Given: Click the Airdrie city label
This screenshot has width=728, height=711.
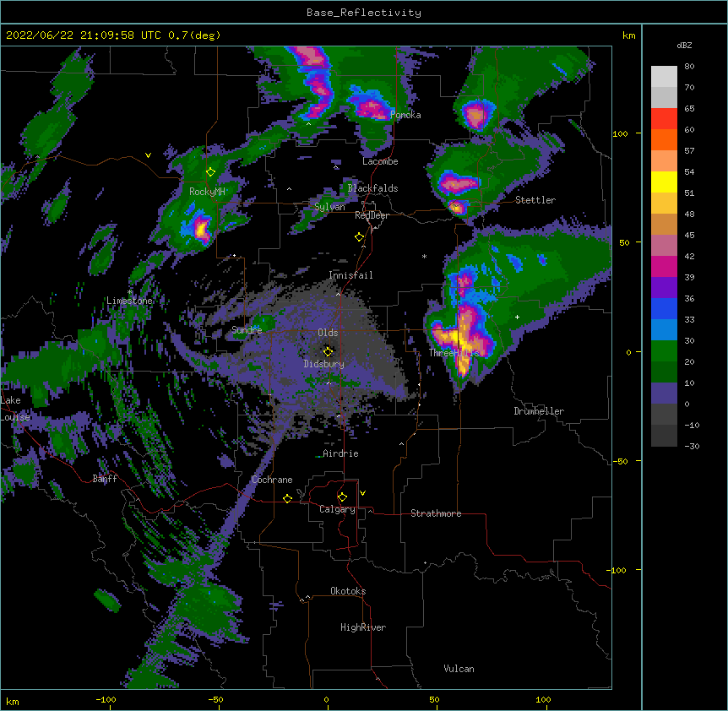Looking at the screenshot, I should pyautogui.click(x=341, y=453).
